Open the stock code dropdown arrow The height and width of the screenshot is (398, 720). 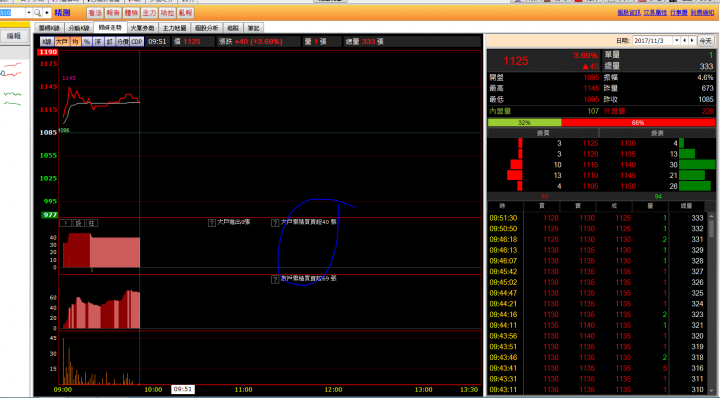tap(28, 13)
